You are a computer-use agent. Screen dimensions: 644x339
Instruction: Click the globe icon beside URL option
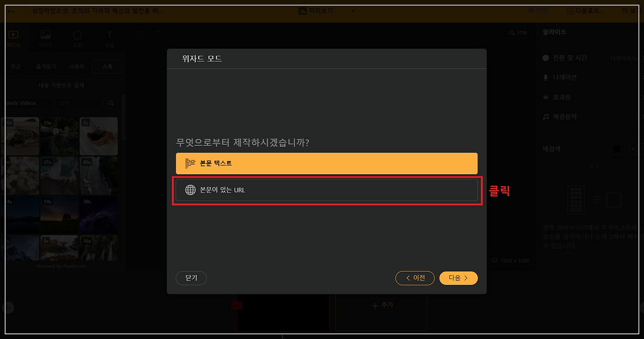(x=190, y=190)
